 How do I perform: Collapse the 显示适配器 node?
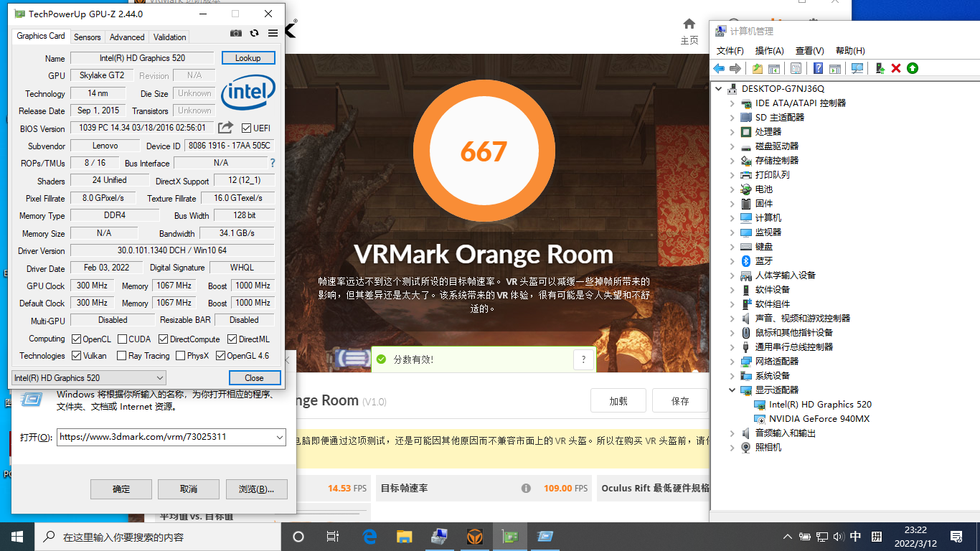[x=732, y=390]
